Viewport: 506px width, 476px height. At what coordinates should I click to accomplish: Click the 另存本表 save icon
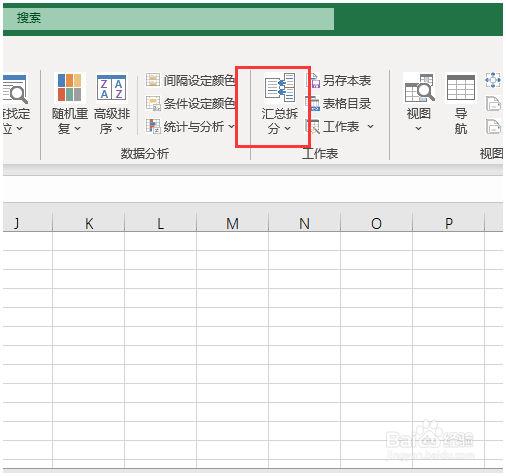tap(313, 80)
